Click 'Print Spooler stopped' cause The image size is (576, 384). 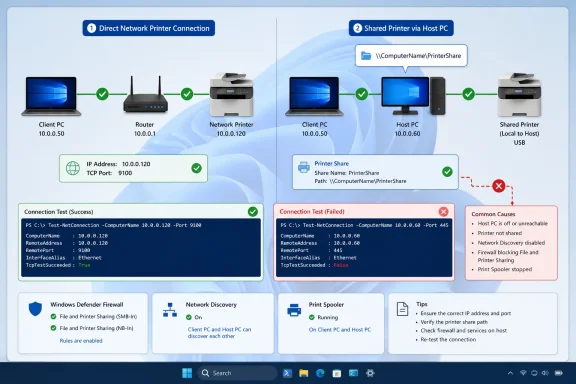tap(505, 269)
